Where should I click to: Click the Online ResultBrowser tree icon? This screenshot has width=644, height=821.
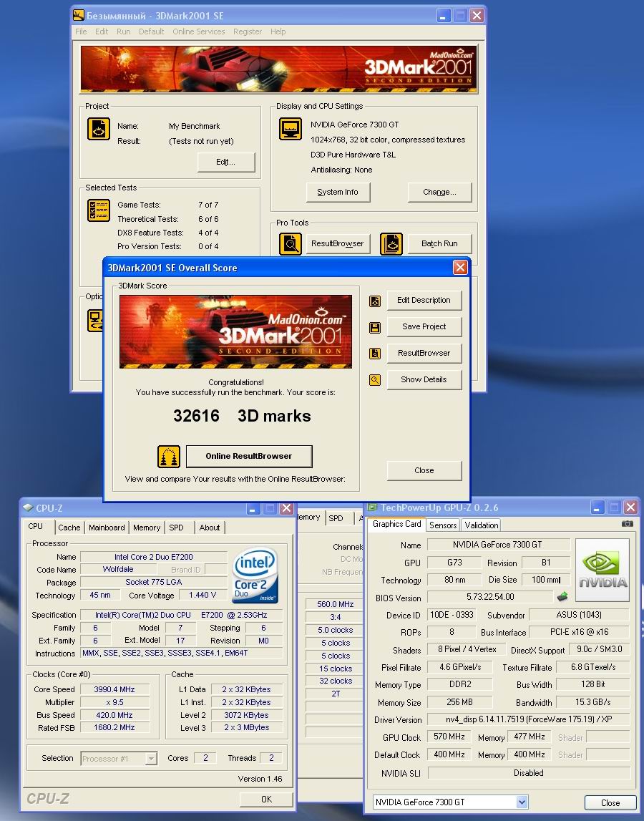[x=169, y=457]
